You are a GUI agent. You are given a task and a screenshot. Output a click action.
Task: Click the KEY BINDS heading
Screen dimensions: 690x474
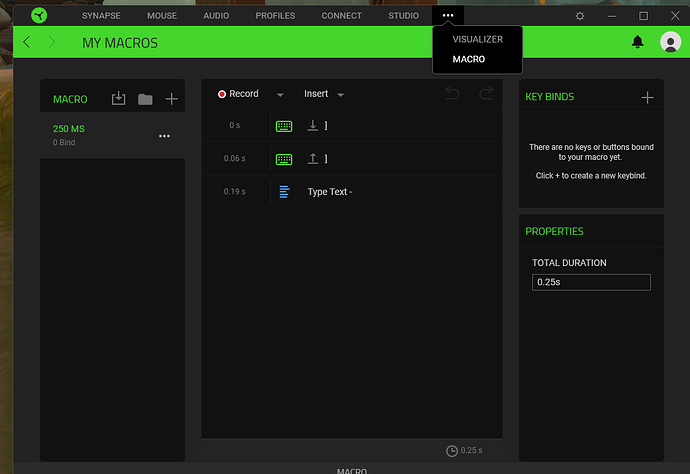[550, 97]
